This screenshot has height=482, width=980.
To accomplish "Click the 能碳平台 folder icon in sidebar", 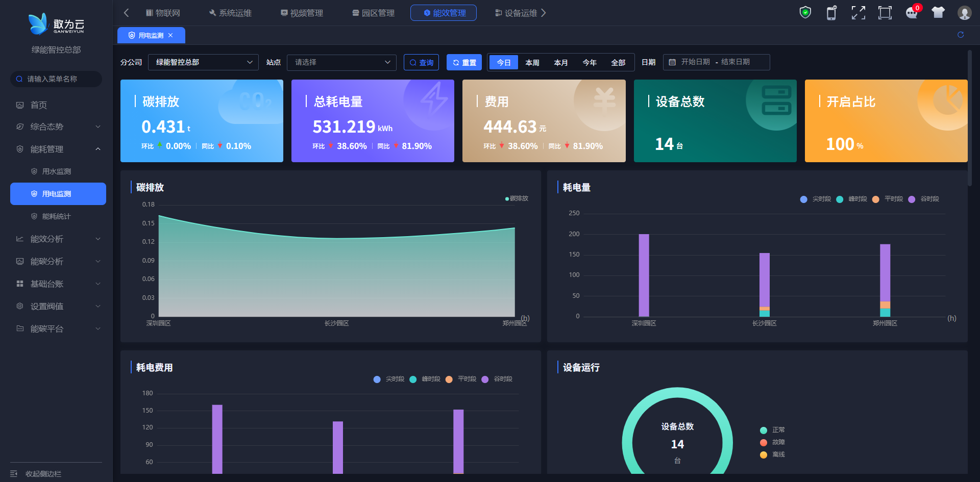I will 20,328.
